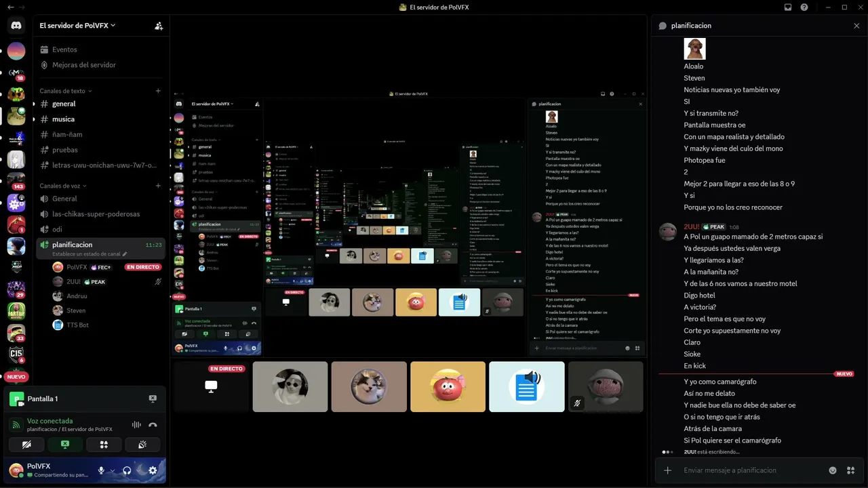Go back with the title bar arrow
Screen dimensions: 868x488
tap(9, 7)
